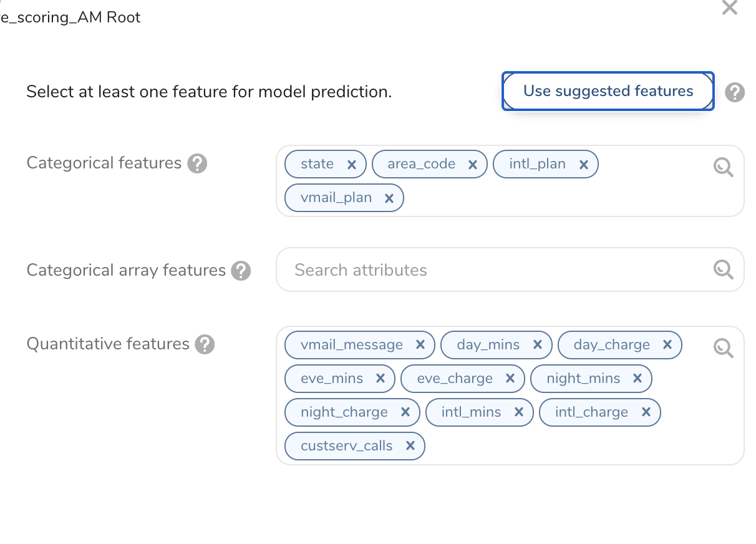The image size is (756, 544).
Task: Remove the area_code feature tag
Action: [x=473, y=165]
